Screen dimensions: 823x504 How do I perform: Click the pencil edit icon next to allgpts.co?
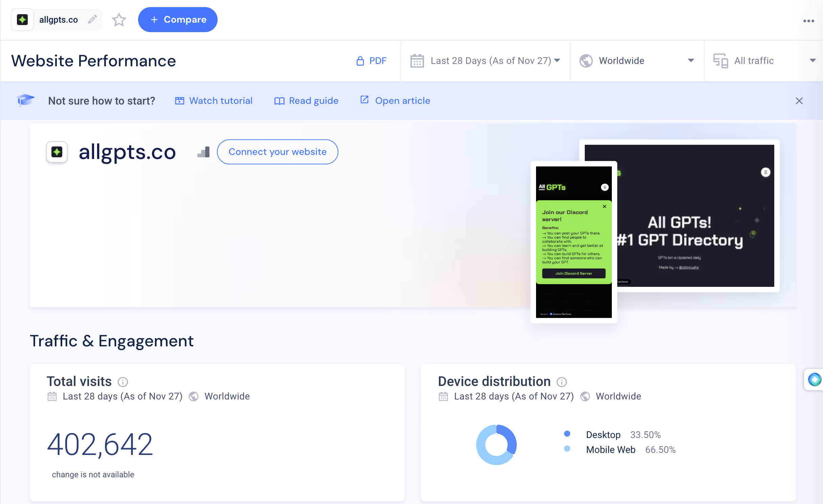(92, 20)
